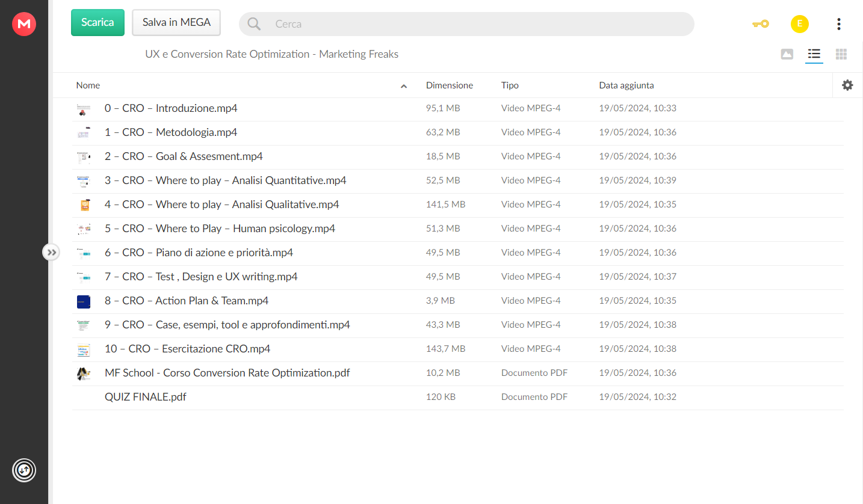Sort files by Dimensione column
863x504 pixels.
[450, 85]
